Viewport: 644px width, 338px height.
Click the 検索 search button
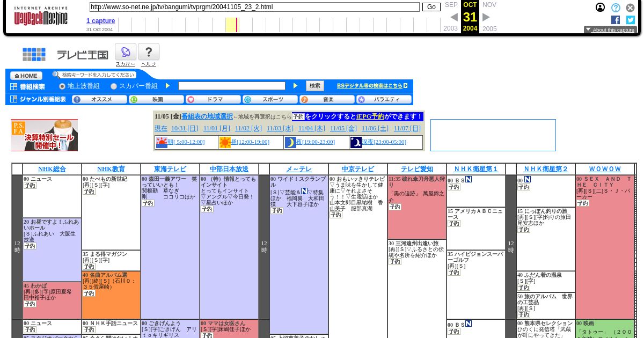click(x=315, y=86)
